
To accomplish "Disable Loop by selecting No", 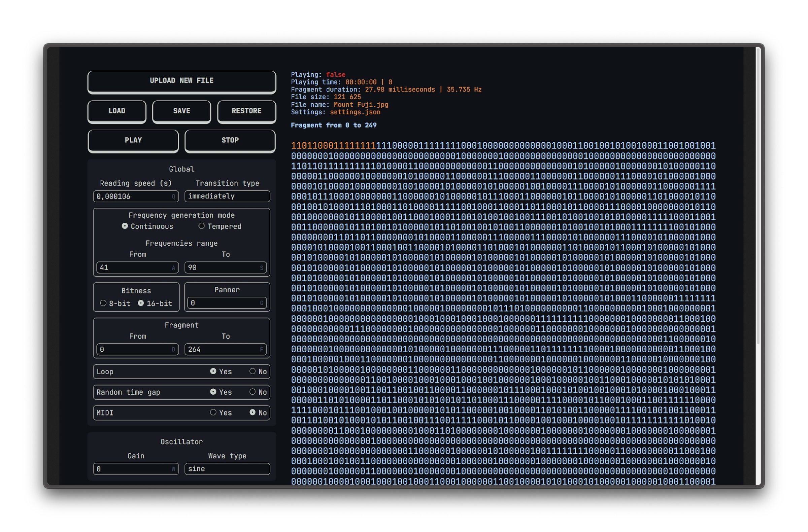I will (x=252, y=371).
